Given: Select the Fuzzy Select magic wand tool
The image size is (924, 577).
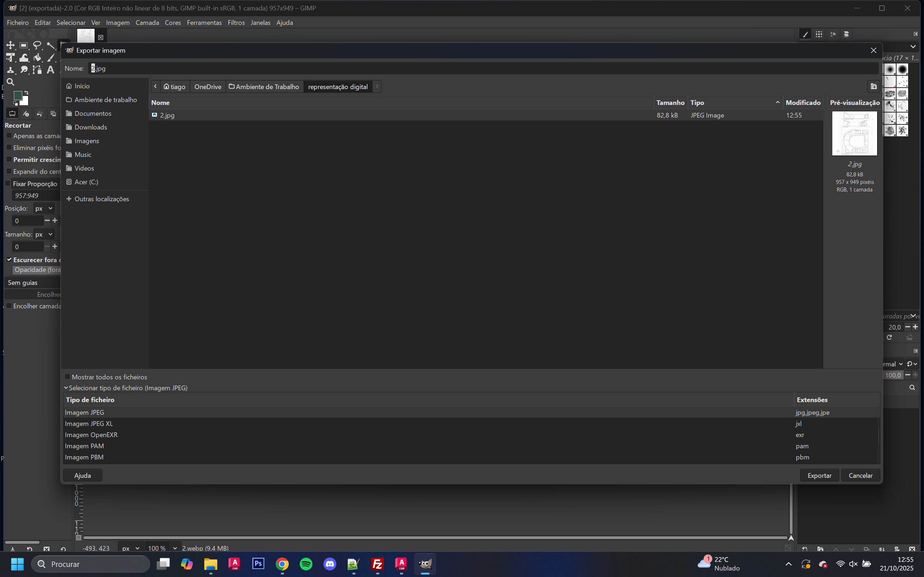Looking at the screenshot, I should coord(51,45).
